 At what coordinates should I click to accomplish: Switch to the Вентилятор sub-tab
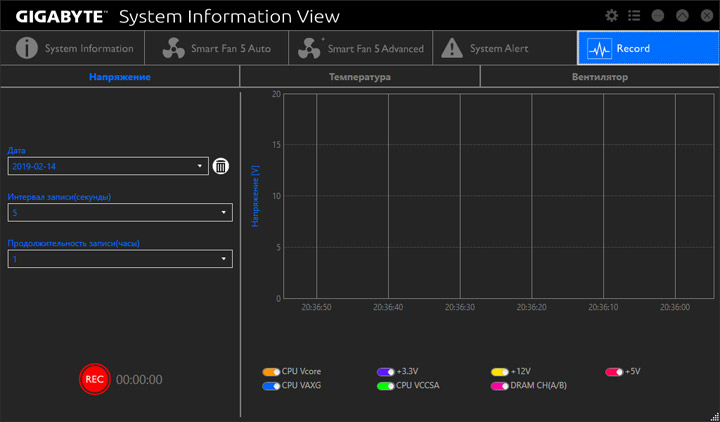(600, 77)
